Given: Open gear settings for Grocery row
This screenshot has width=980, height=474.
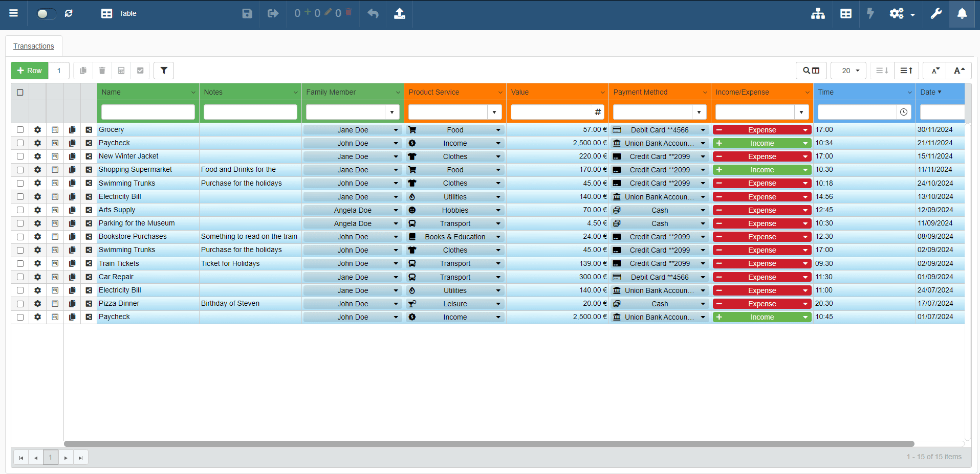Looking at the screenshot, I should 37,130.
